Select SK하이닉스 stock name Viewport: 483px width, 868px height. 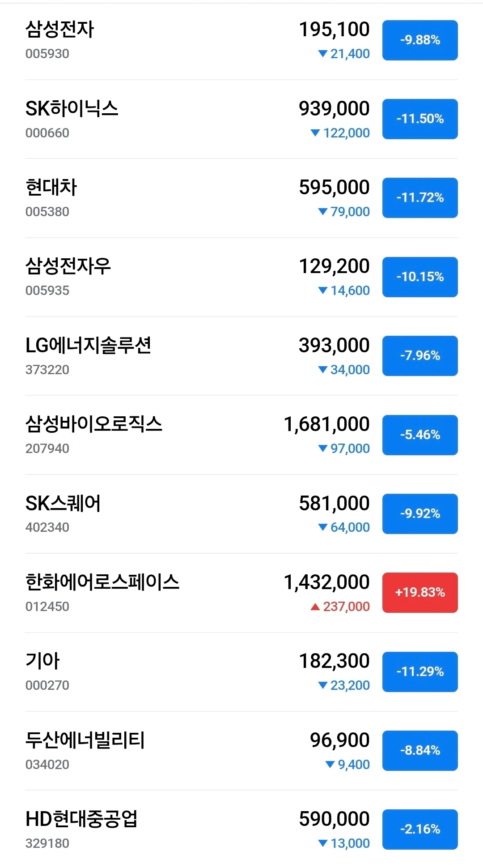[x=72, y=109]
